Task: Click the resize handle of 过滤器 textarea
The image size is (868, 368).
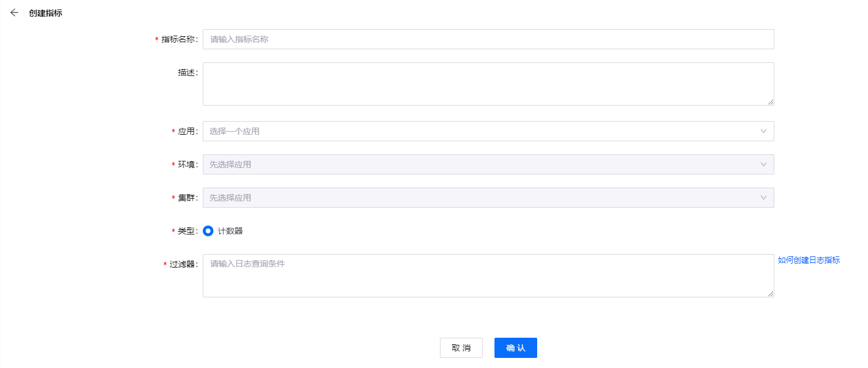Action: point(771,293)
